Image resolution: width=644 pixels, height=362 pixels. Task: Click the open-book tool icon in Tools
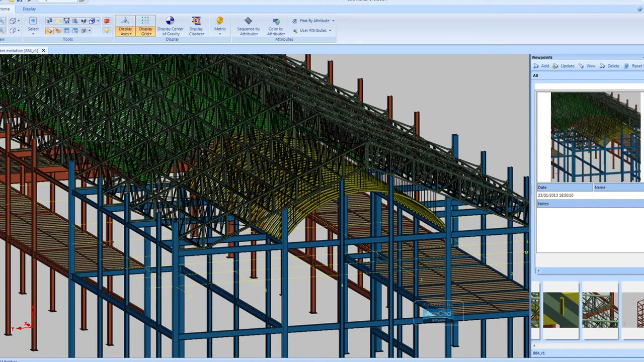click(84, 21)
